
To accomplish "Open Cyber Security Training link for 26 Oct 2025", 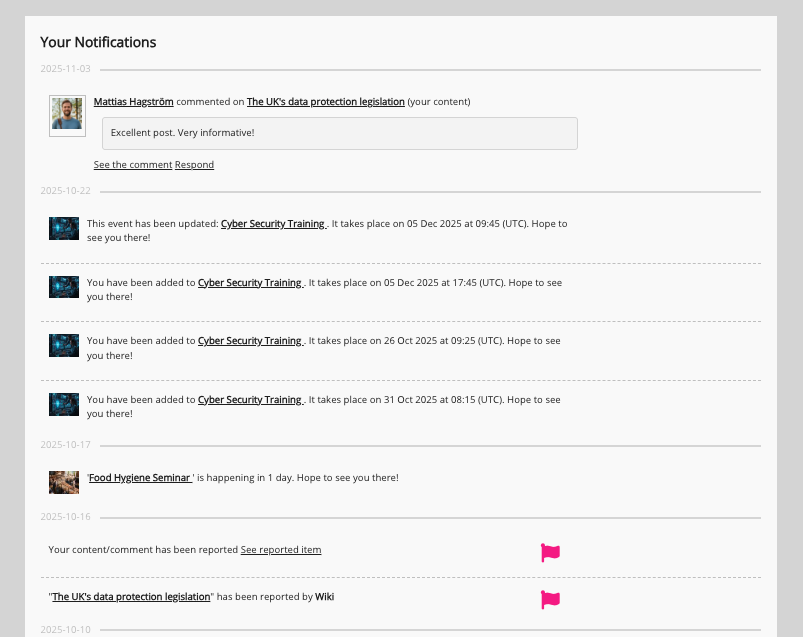I will [x=250, y=341].
